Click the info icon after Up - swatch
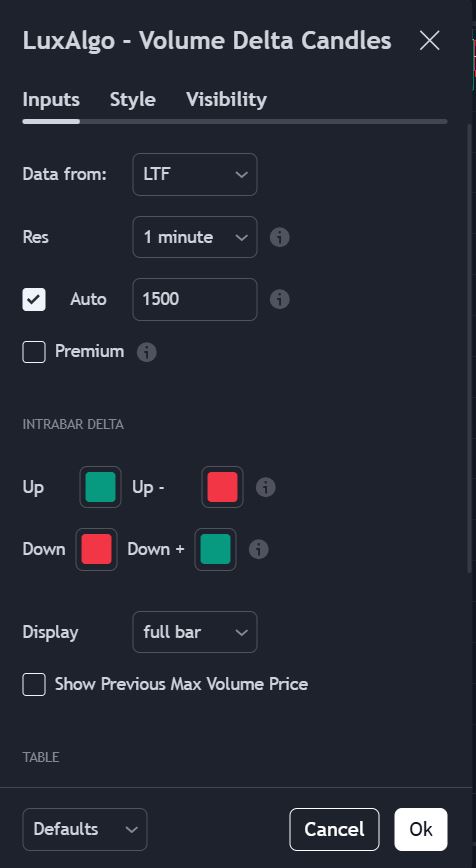Viewport: 476px width, 868px height. [266, 487]
